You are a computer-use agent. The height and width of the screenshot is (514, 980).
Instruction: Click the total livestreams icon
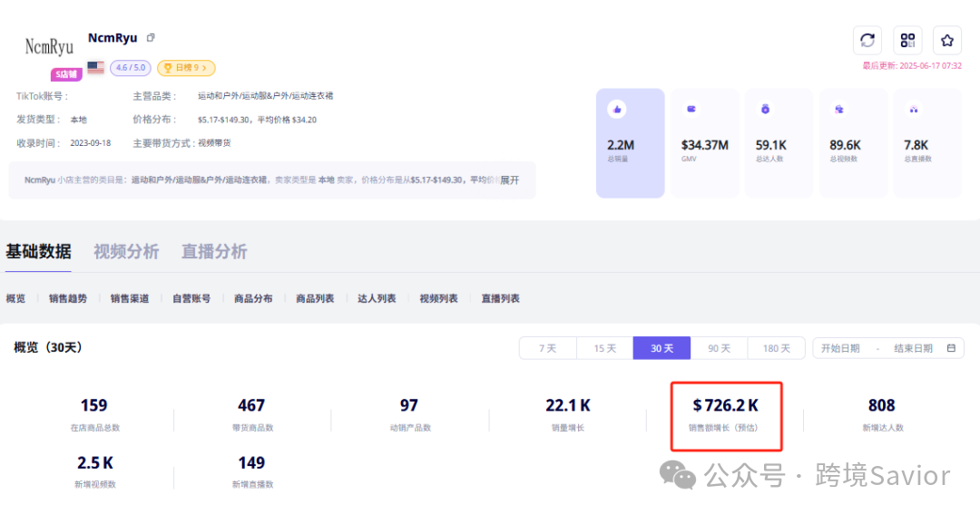click(914, 110)
